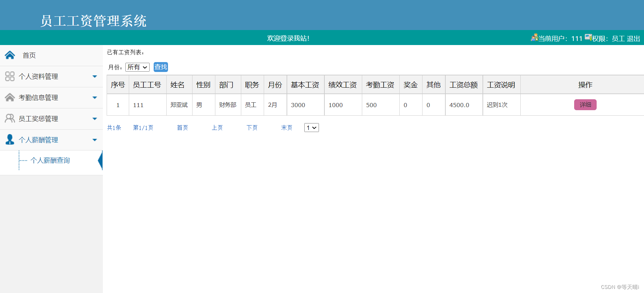
Task: Click the 员工工资管理系统 title
Action: tap(93, 21)
